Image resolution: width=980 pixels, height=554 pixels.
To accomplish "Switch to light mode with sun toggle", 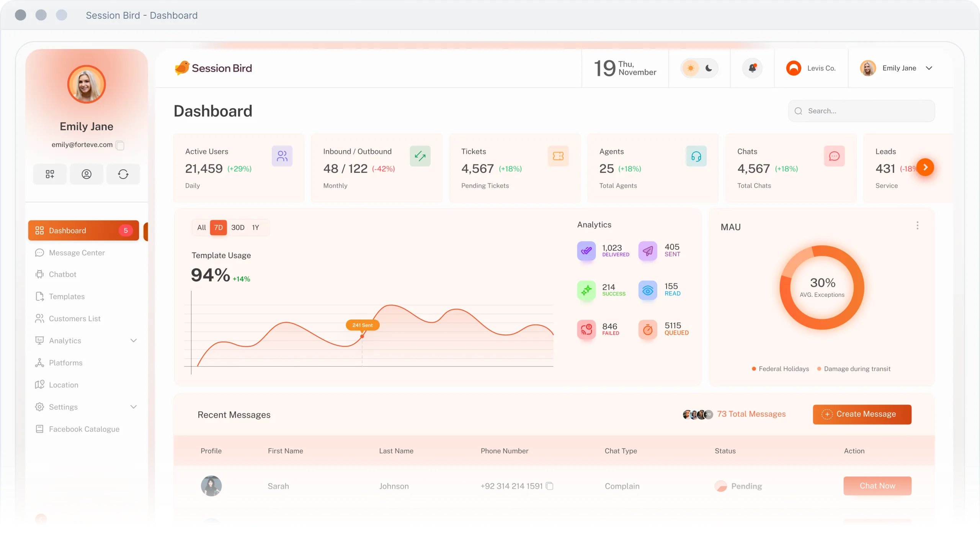I will (x=691, y=68).
